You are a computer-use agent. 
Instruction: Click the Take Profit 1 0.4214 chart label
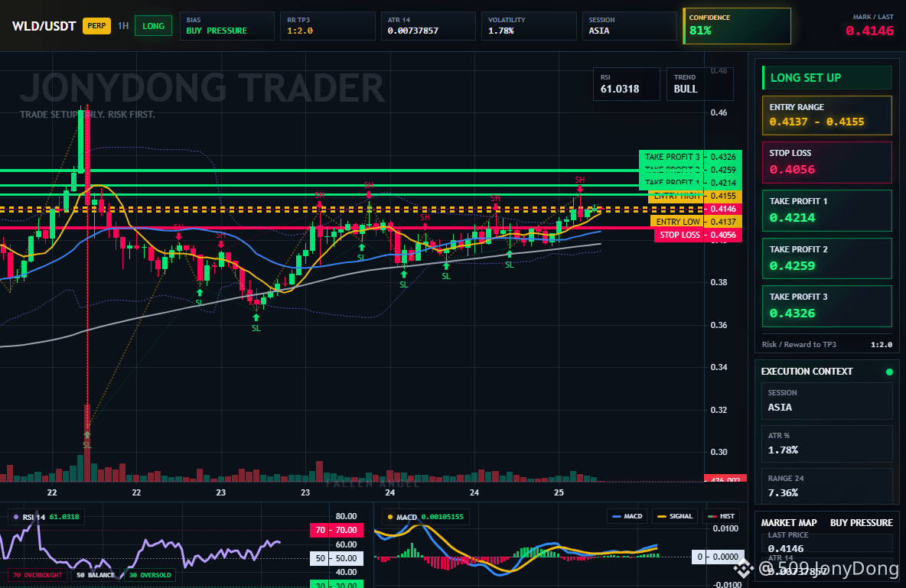(x=690, y=183)
